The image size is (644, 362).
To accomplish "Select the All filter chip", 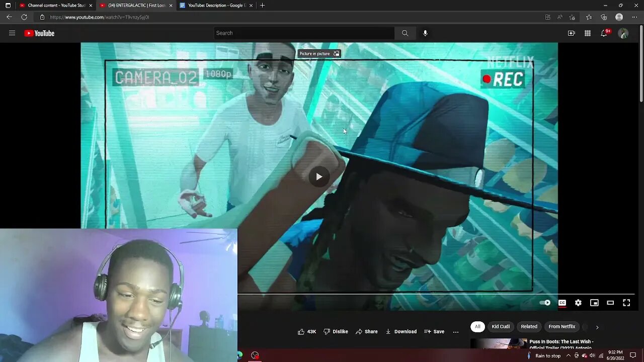I will pyautogui.click(x=477, y=327).
